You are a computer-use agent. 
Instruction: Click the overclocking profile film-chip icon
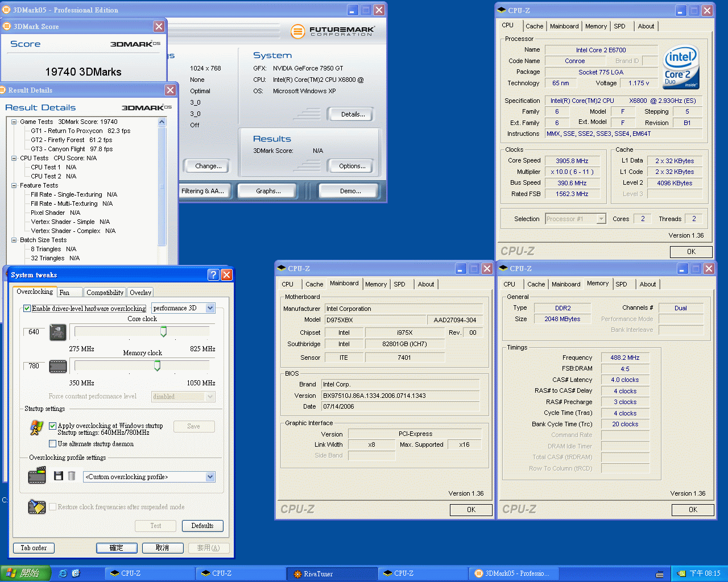[x=37, y=475]
